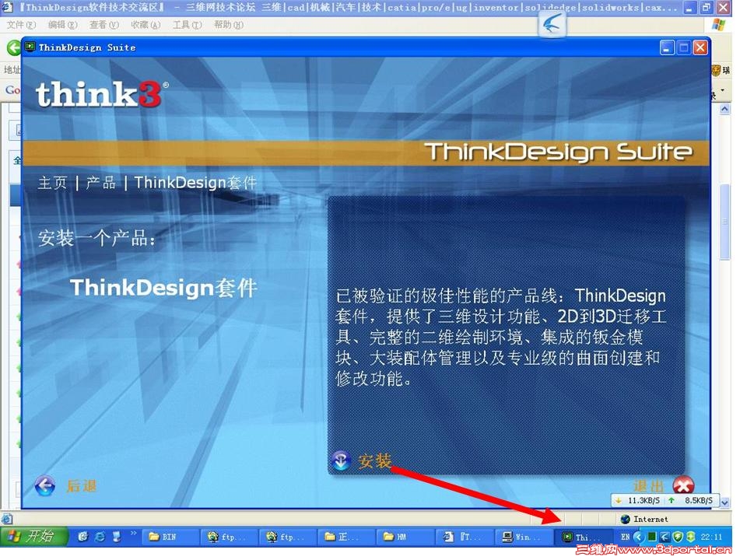Open browser 编辑 menu

(62, 25)
